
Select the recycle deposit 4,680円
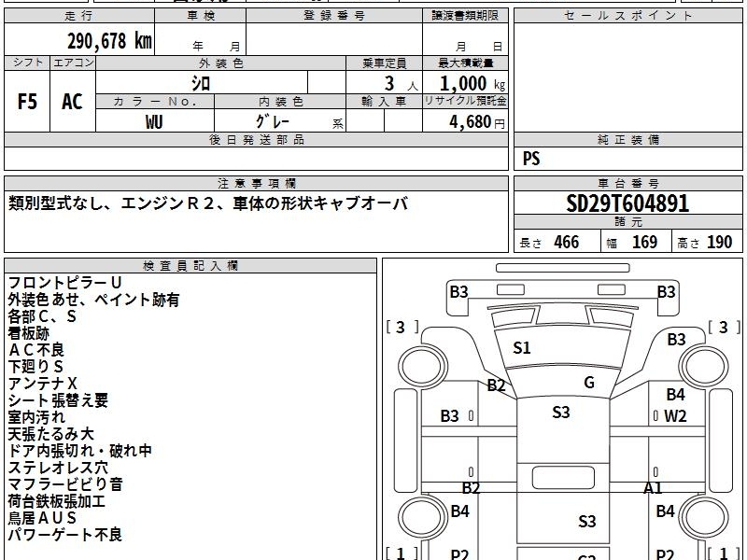click(x=477, y=122)
